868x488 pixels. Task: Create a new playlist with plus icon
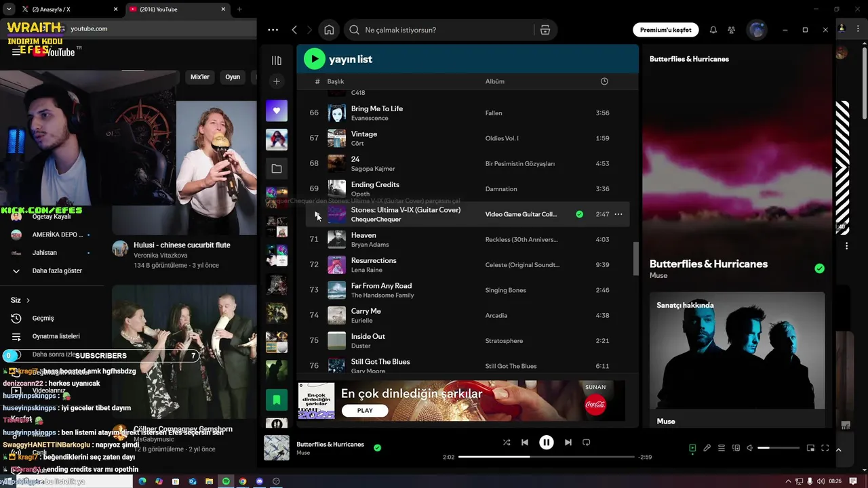[277, 81]
